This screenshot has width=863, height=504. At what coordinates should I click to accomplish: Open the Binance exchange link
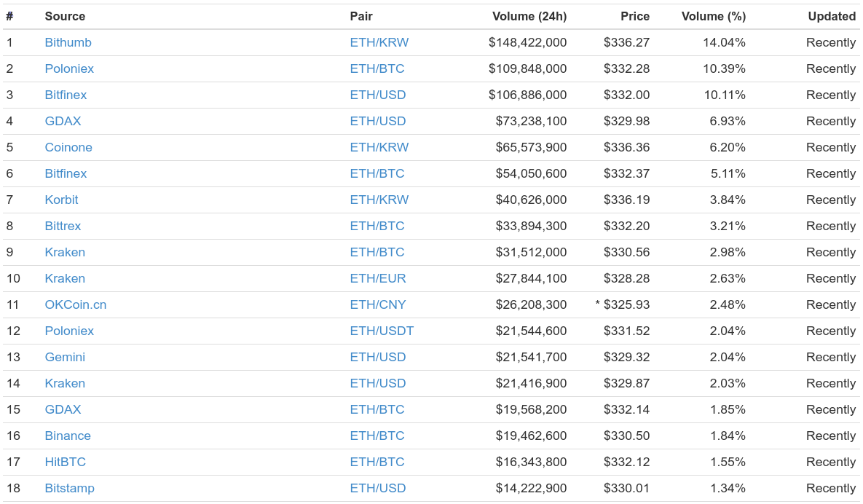coord(68,436)
